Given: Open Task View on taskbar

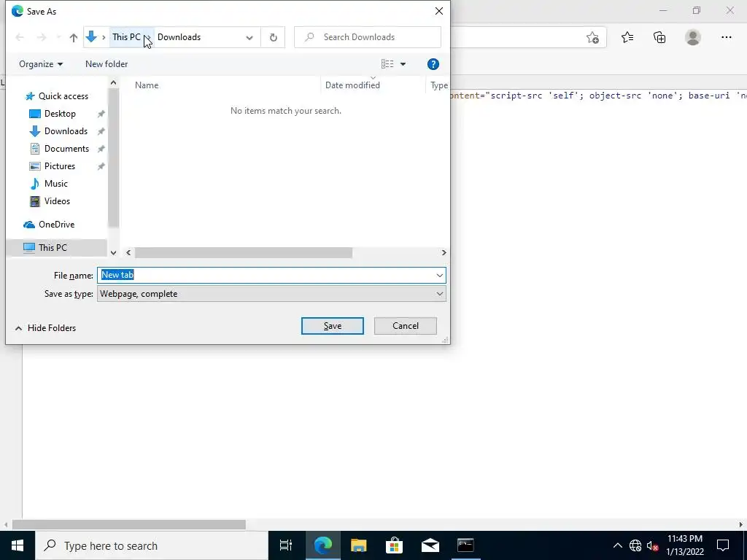Looking at the screenshot, I should pyautogui.click(x=286, y=545).
